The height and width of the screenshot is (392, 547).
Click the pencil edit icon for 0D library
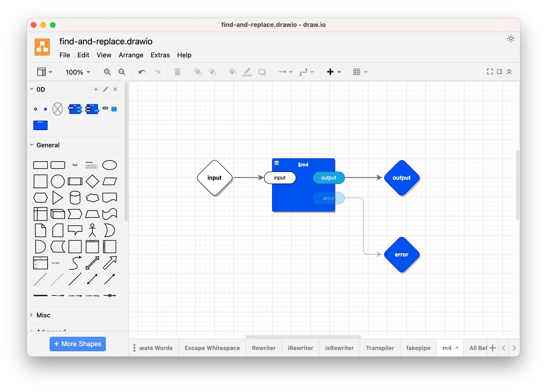click(x=105, y=89)
